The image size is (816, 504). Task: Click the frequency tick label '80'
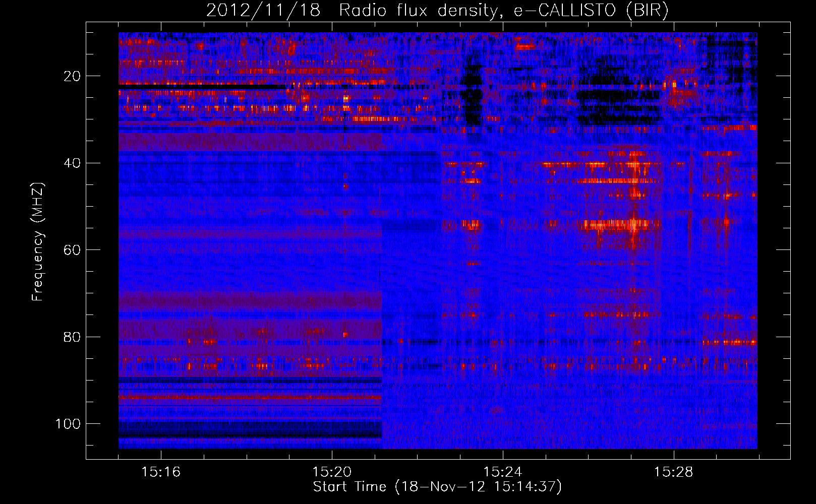(72, 337)
